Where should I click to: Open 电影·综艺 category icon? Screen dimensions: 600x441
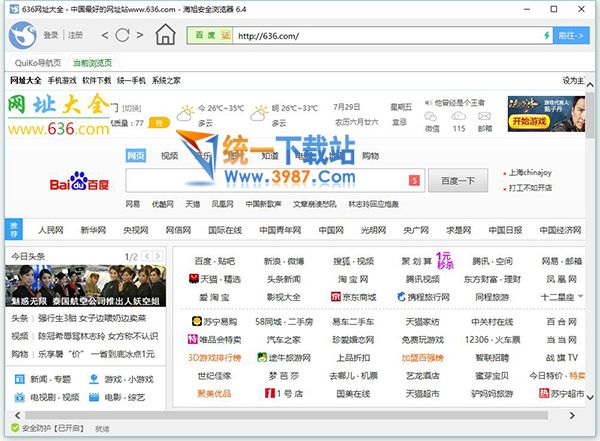[x=94, y=397]
